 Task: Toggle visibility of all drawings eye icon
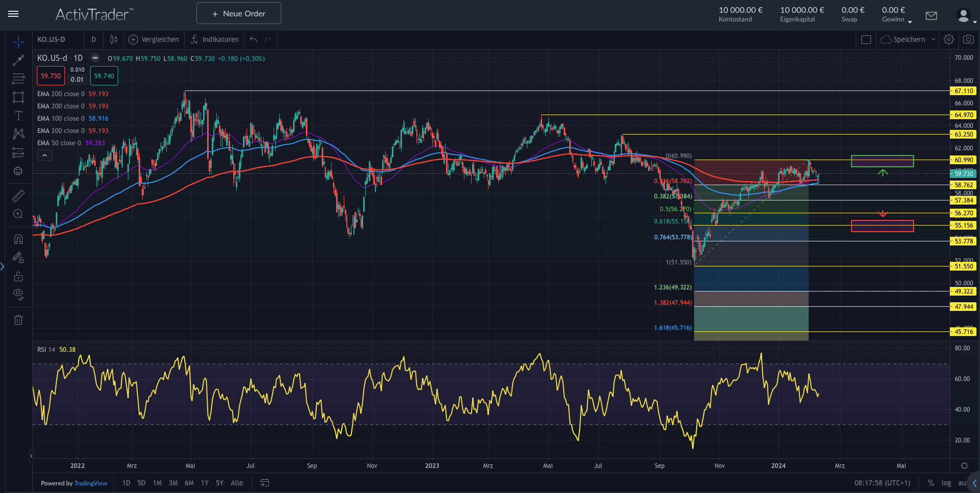[x=18, y=294]
